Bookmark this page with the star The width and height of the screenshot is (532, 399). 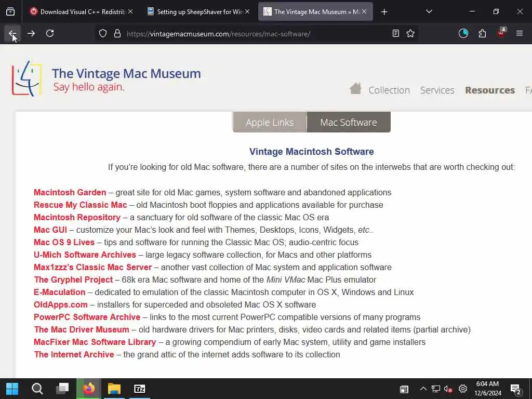(x=410, y=33)
